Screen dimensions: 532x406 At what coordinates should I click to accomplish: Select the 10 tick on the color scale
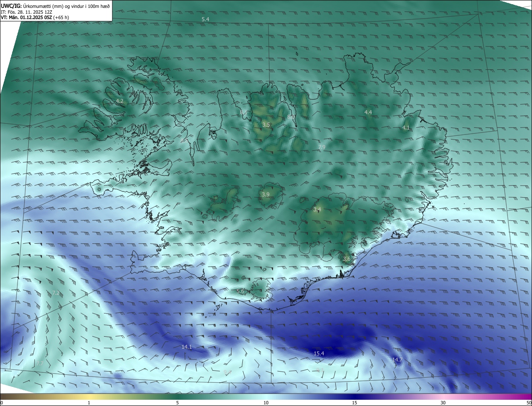point(266,403)
